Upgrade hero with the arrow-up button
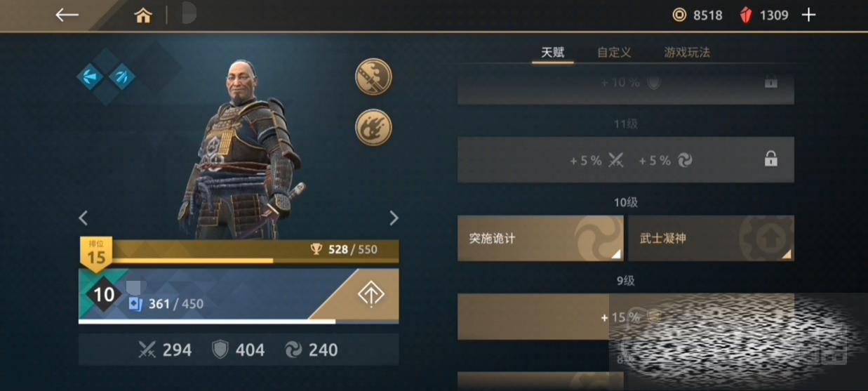 point(370,295)
